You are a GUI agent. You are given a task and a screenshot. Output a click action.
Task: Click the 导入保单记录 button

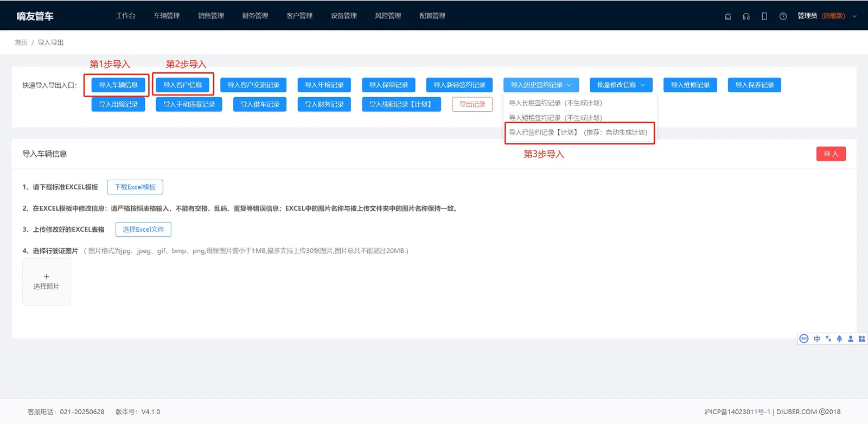388,85
